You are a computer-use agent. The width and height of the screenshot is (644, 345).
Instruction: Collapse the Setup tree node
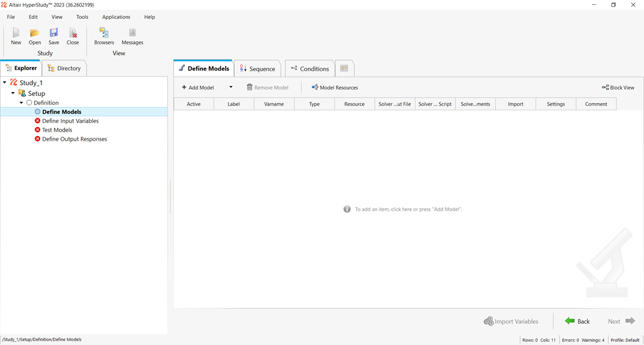pos(13,94)
